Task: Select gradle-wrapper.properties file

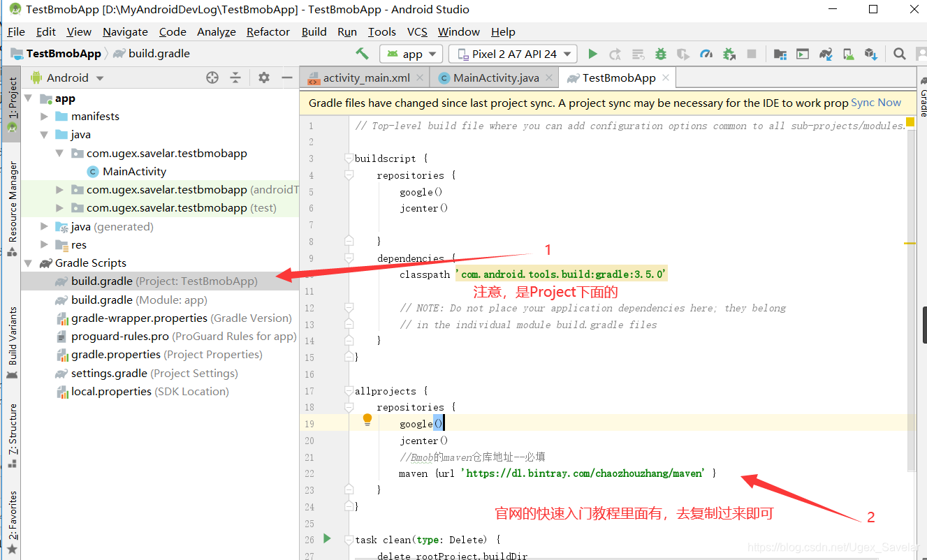Action: click(173, 318)
